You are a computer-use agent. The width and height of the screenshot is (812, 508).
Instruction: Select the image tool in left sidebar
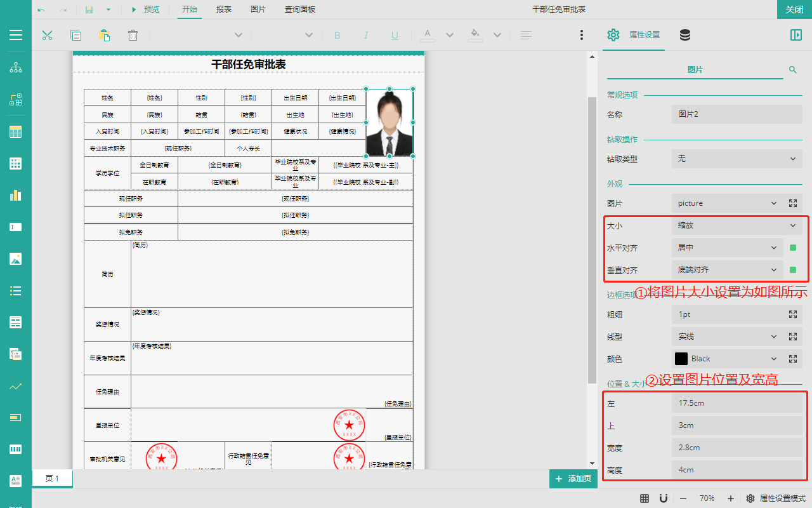point(16,259)
